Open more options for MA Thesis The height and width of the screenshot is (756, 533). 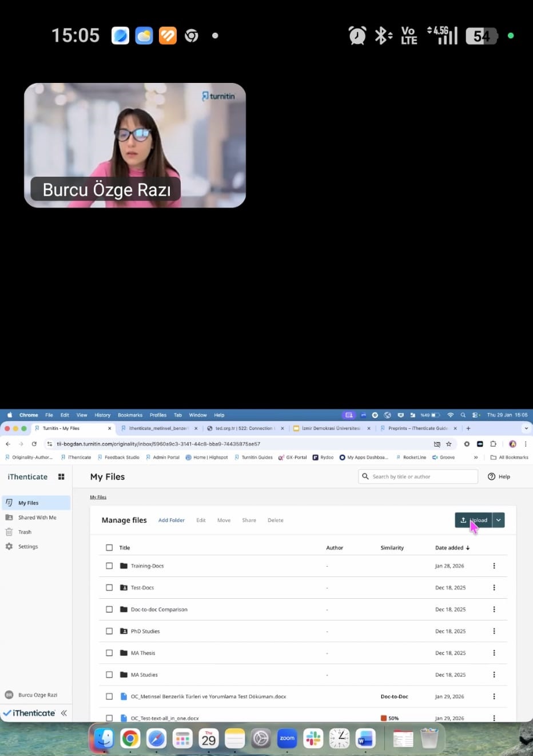[494, 653]
